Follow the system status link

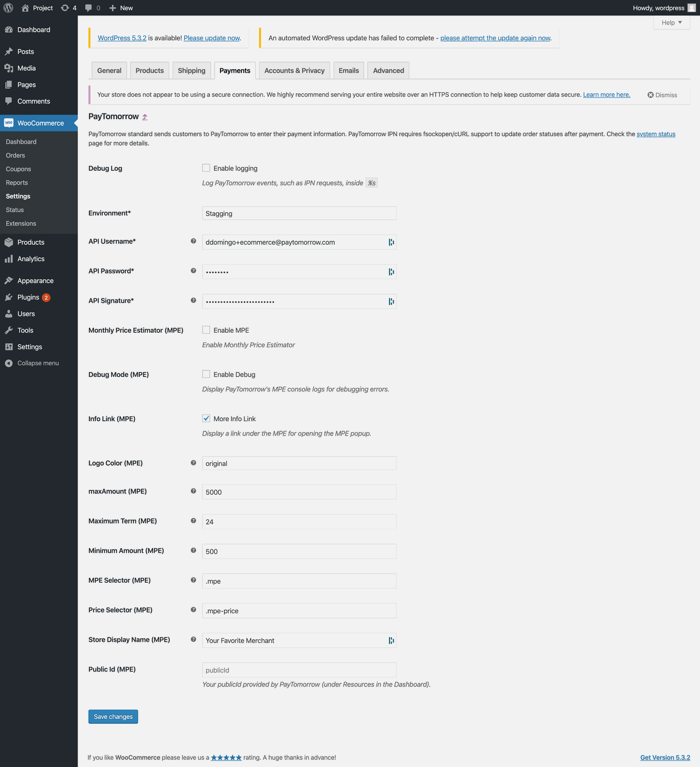pos(656,134)
